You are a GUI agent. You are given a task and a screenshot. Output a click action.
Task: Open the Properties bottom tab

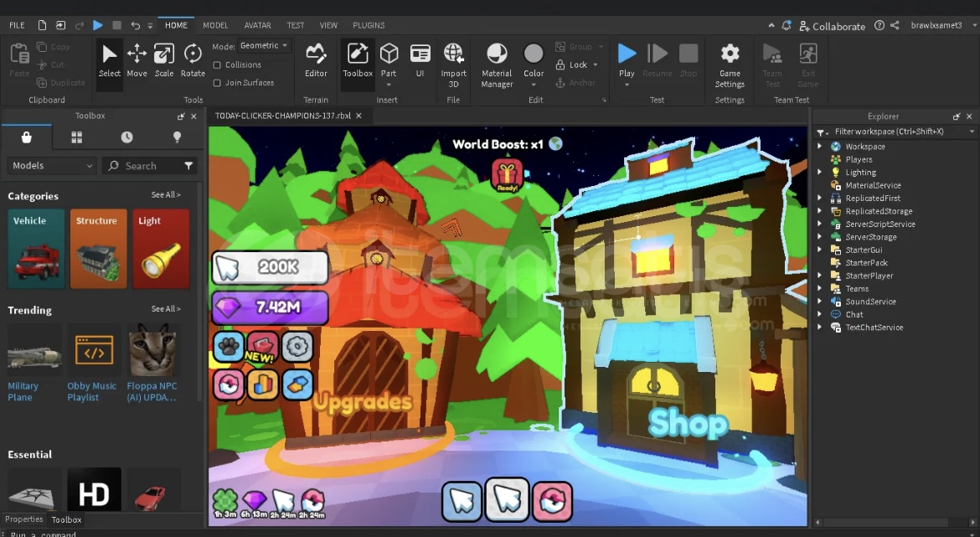[x=23, y=519]
